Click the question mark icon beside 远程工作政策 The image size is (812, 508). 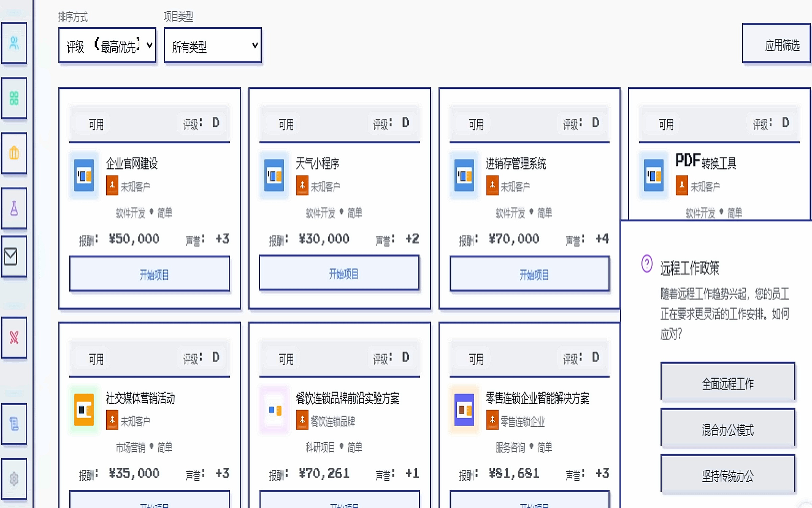pyautogui.click(x=647, y=263)
